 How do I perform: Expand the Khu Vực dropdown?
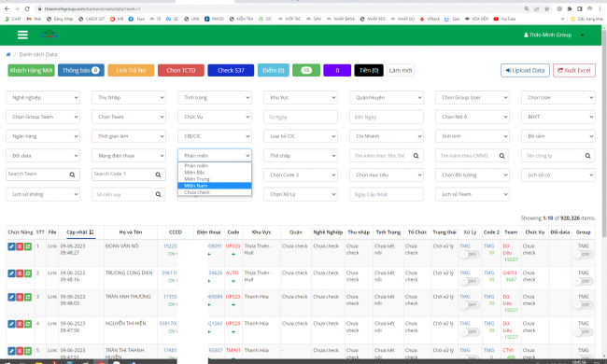pyautogui.click(x=301, y=97)
